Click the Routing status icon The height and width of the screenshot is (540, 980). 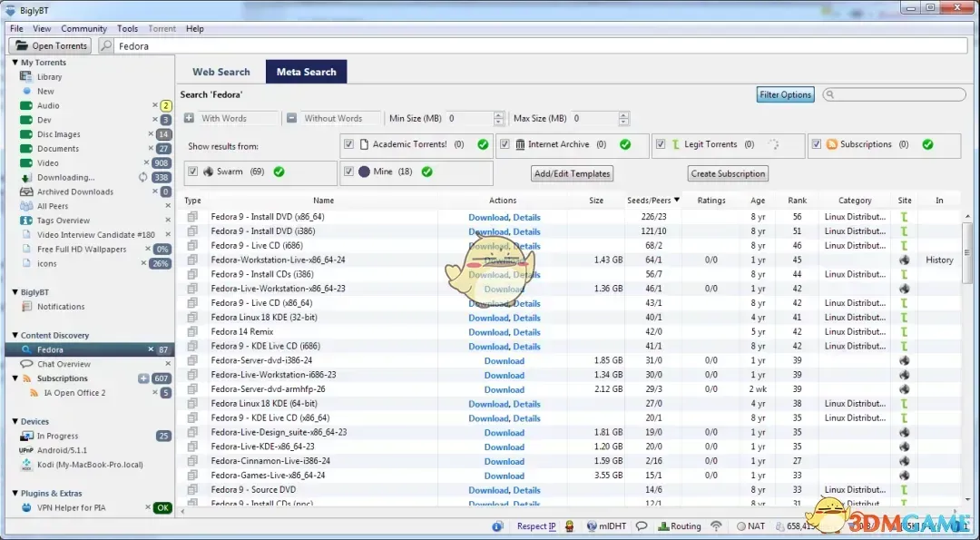[x=661, y=526]
